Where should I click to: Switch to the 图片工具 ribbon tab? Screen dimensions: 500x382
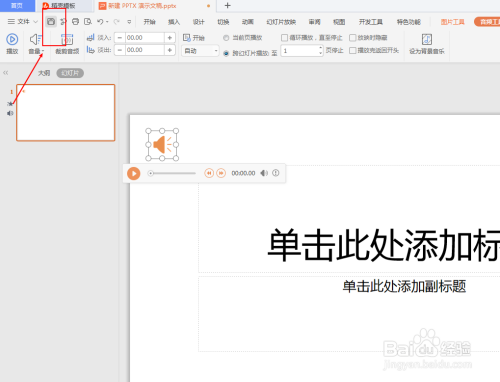point(453,22)
